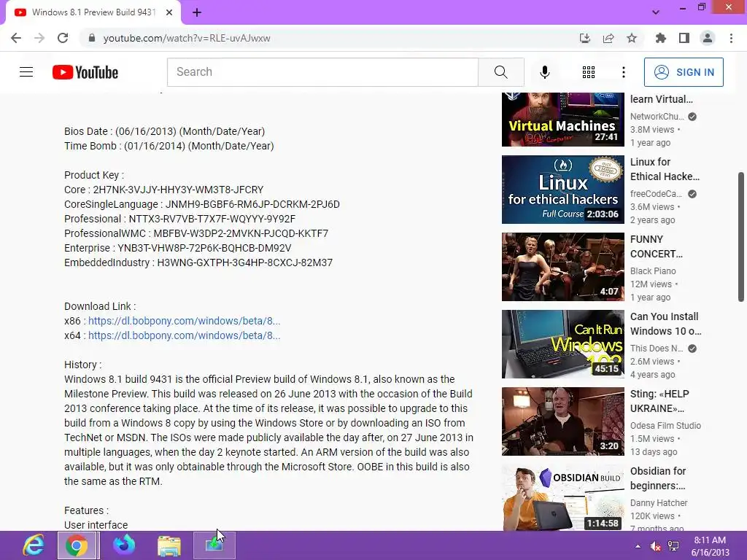Visit Black Piano channel name
The height and width of the screenshot is (560, 747).
tap(653, 271)
